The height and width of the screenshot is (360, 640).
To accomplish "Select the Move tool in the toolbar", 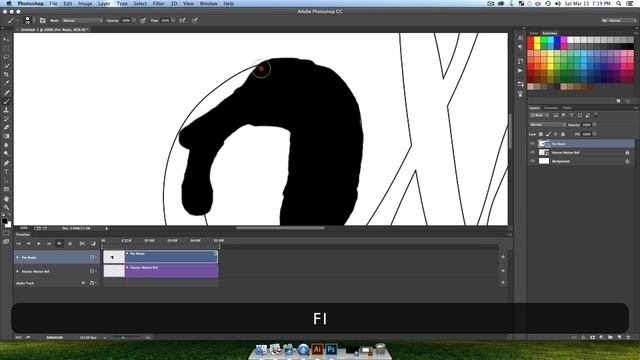I will pyautogui.click(x=6, y=39).
